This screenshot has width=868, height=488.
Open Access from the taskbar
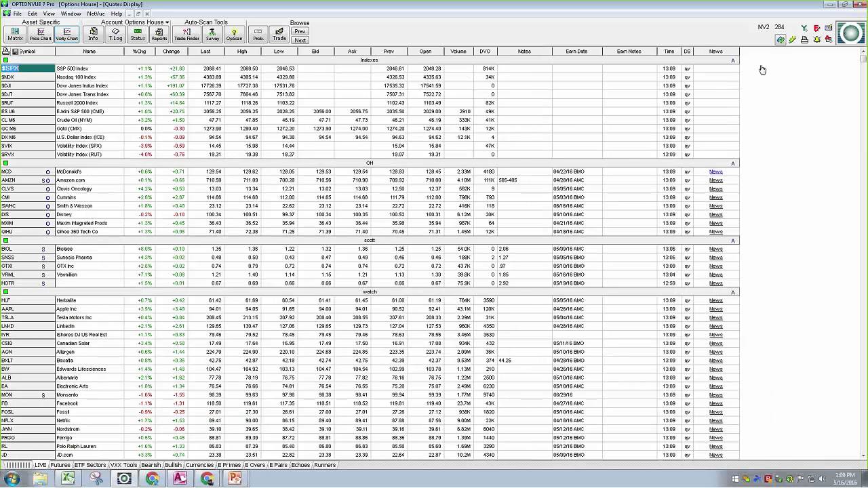[180, 479]
